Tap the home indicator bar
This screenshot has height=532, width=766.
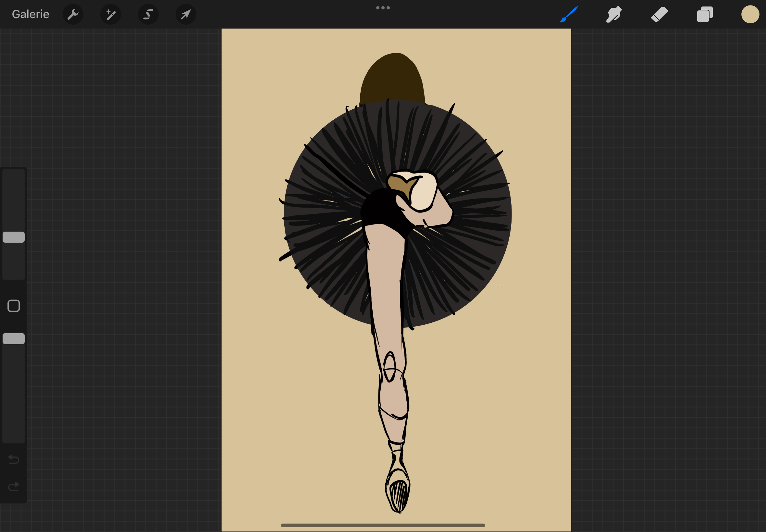pyautogui.click(x=383, y=525)
